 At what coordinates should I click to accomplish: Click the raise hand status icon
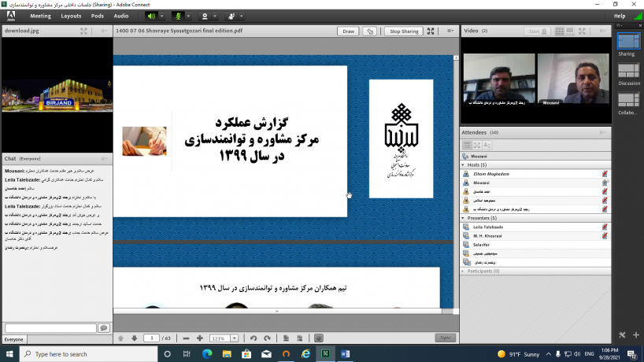(231, 16)
